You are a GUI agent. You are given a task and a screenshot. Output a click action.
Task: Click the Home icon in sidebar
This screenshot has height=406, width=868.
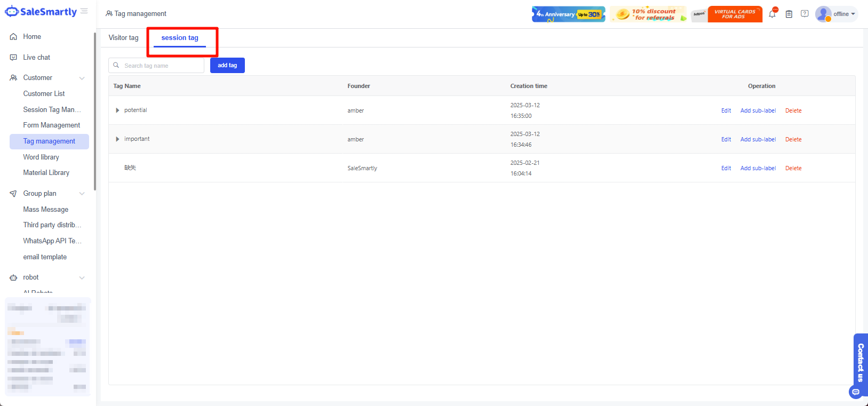[x=13, y=37]
